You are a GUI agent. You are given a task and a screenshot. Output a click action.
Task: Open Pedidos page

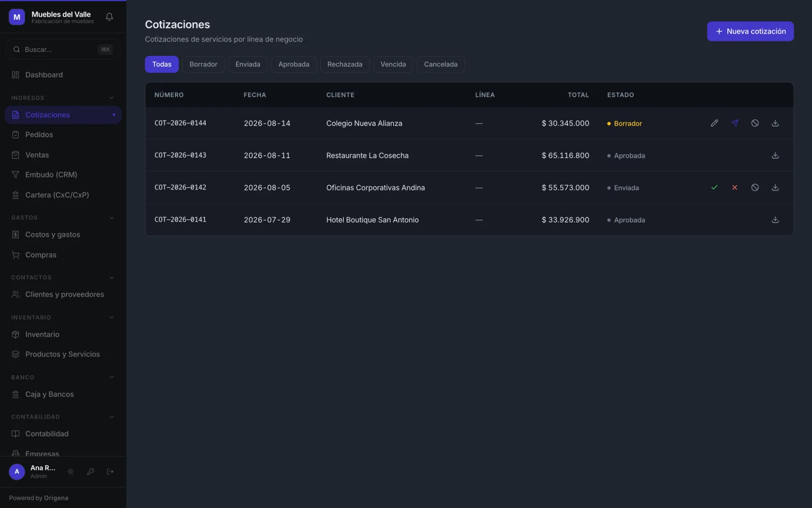(63, 135)
